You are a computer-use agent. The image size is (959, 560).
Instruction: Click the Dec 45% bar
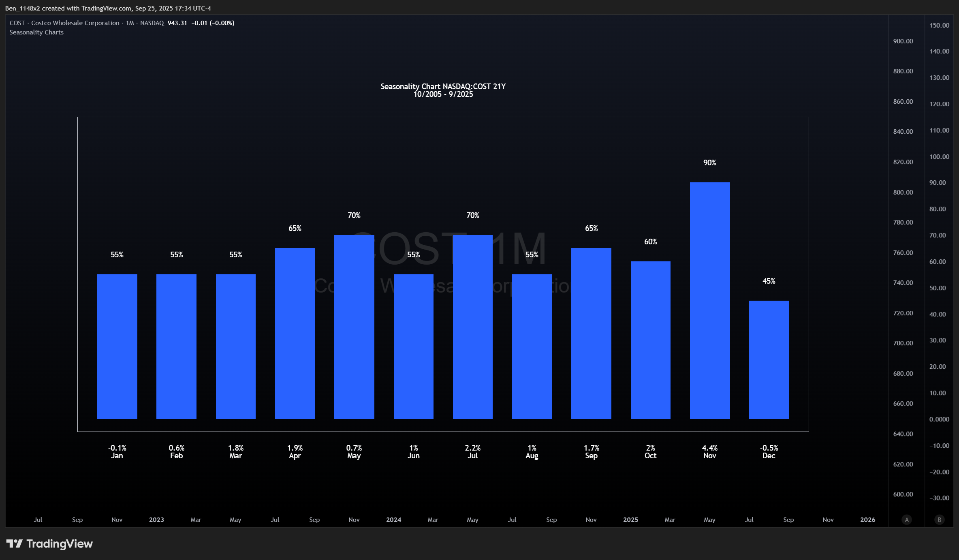(x=769, y=359)
